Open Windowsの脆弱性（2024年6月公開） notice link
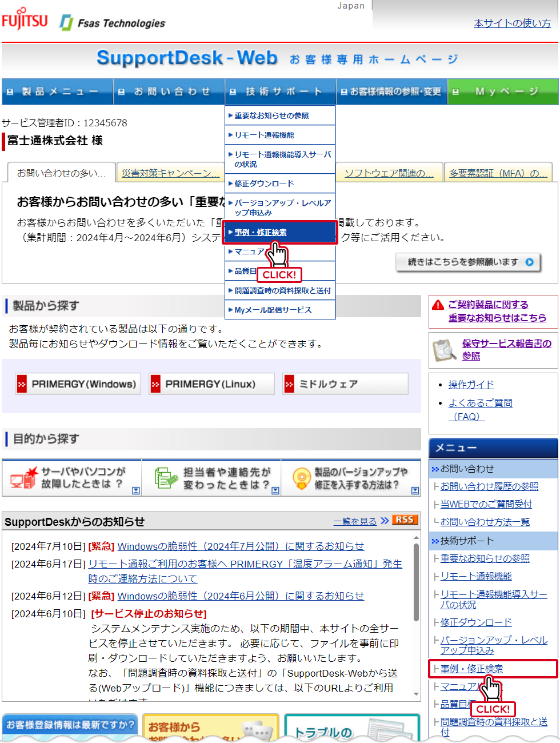Screen dimensions: 560x743 click(x=241, y=596)
